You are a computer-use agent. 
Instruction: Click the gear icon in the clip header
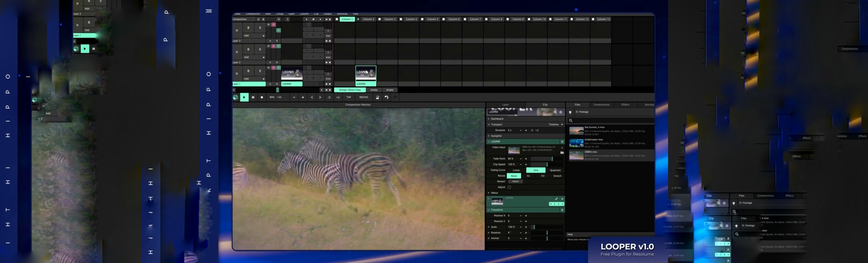(x=561, y=112)
